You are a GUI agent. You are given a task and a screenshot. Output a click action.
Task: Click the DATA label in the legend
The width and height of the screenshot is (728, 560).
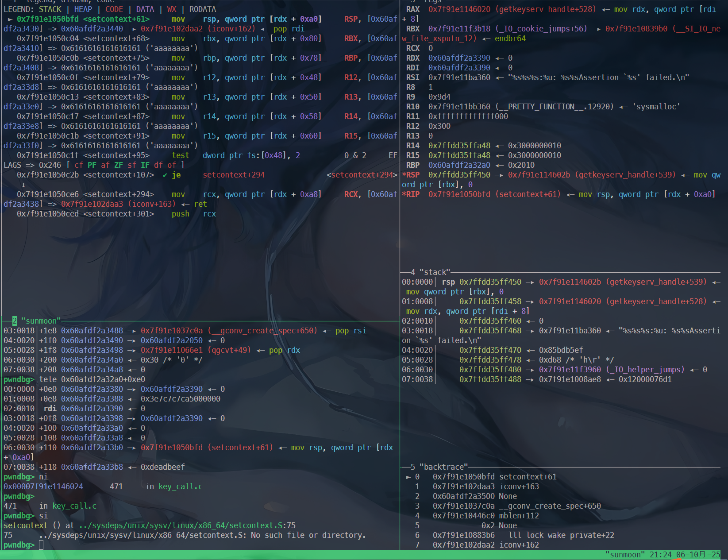pos(145,9)
